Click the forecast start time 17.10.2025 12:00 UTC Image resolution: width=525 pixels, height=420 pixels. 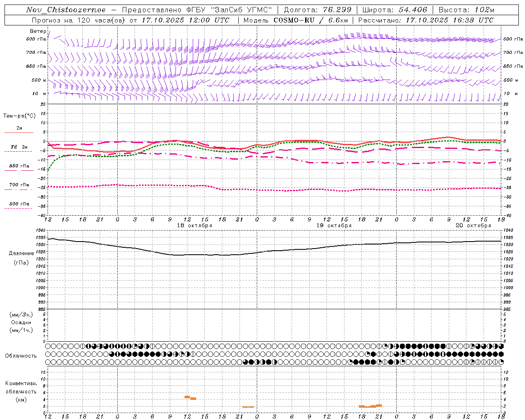click(x=185, y=20)
